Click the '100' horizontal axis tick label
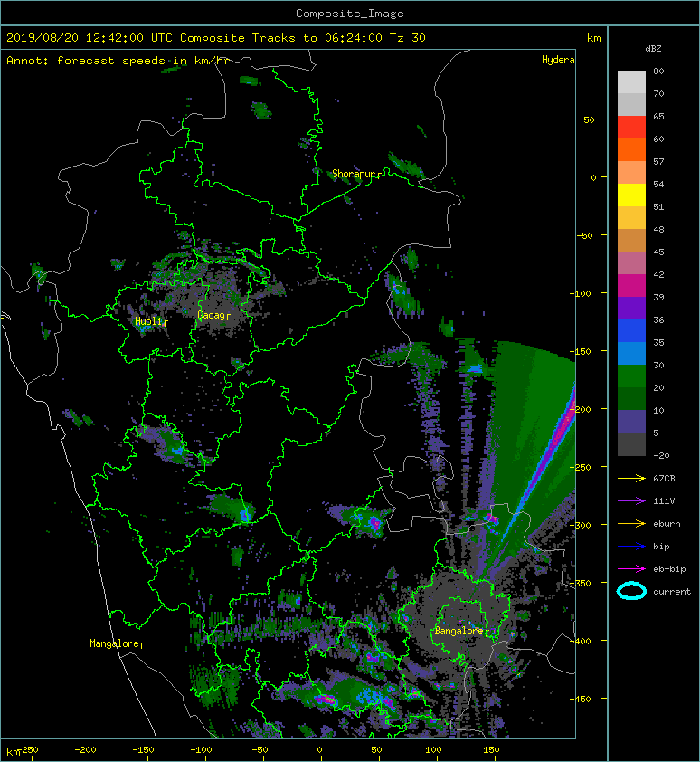The width and height of the screenshot is (700, 762). [x=433, y=750]
